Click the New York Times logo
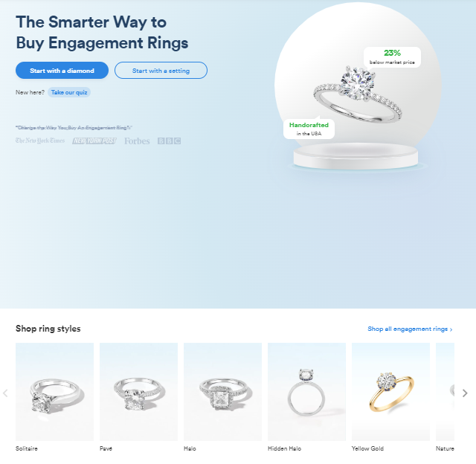476x464 pixels. click(x=40, y=141)
